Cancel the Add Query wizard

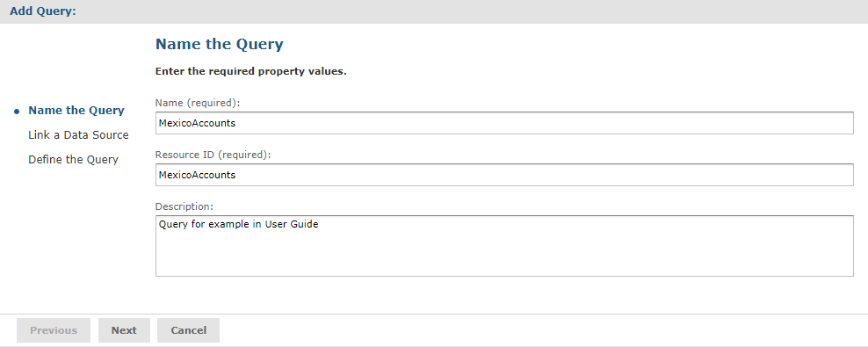pos(188,330)
